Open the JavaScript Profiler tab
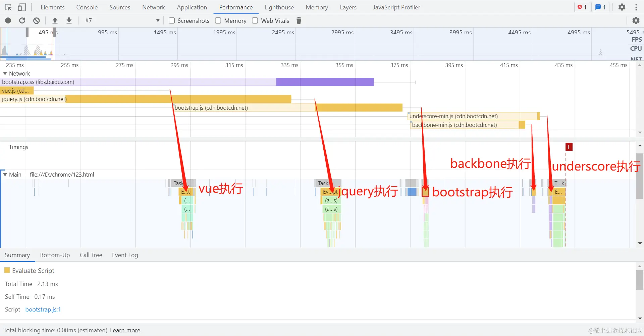The height and width of the screenshot is (336, 644). tap(396, 7)
